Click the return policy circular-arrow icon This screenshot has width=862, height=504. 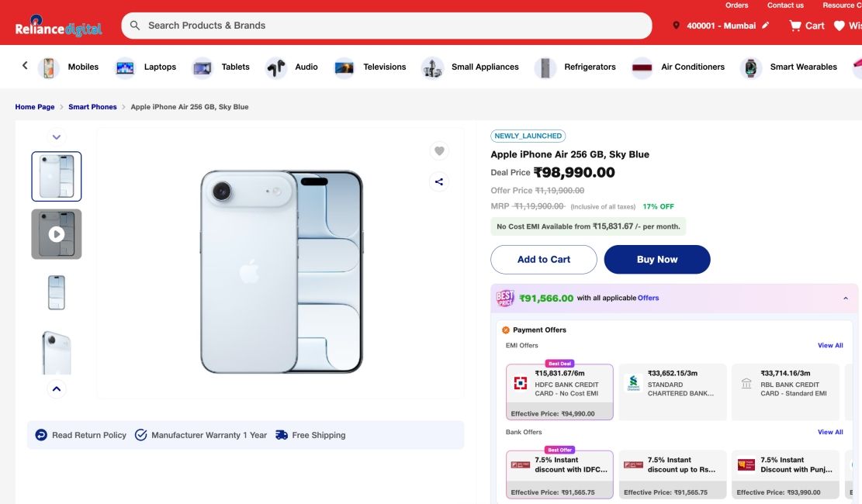[41, 435]
